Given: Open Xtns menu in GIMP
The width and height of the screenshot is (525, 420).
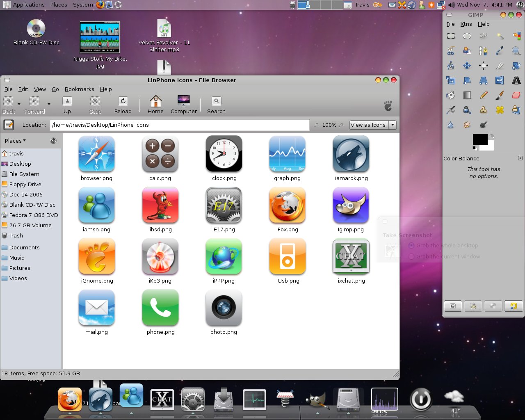Looking at the screenshot, I should point(466,24).
